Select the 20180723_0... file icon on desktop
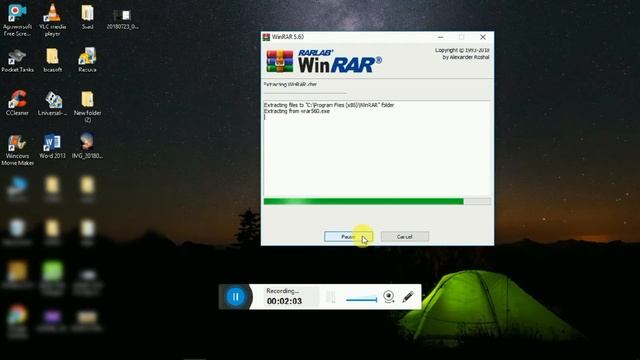Image resolution: width=640 pixels, height=360 pixels. tap(122, 20)
